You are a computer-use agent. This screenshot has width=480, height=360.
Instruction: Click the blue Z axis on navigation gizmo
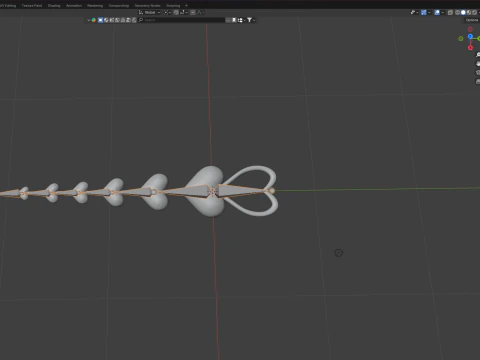tap(470, 36)
